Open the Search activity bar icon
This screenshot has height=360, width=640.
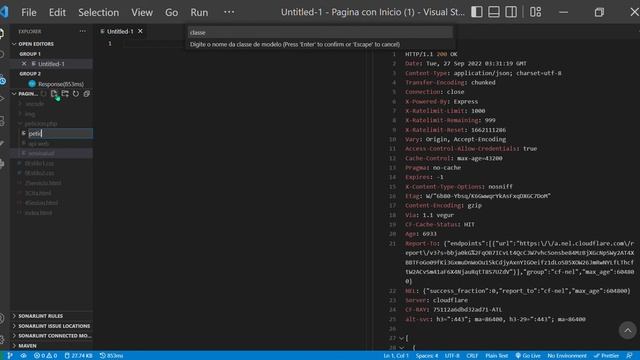(x=2, y=55)
